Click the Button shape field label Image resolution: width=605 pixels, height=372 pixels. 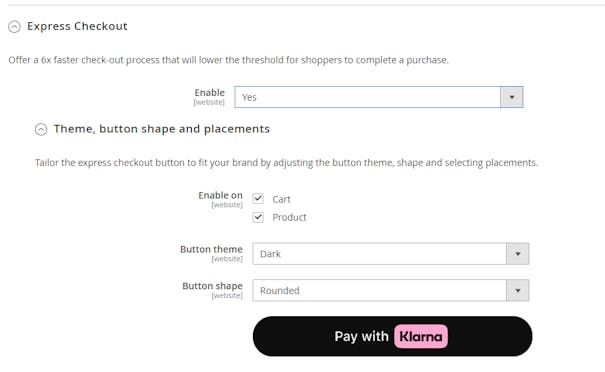[213, 286]
